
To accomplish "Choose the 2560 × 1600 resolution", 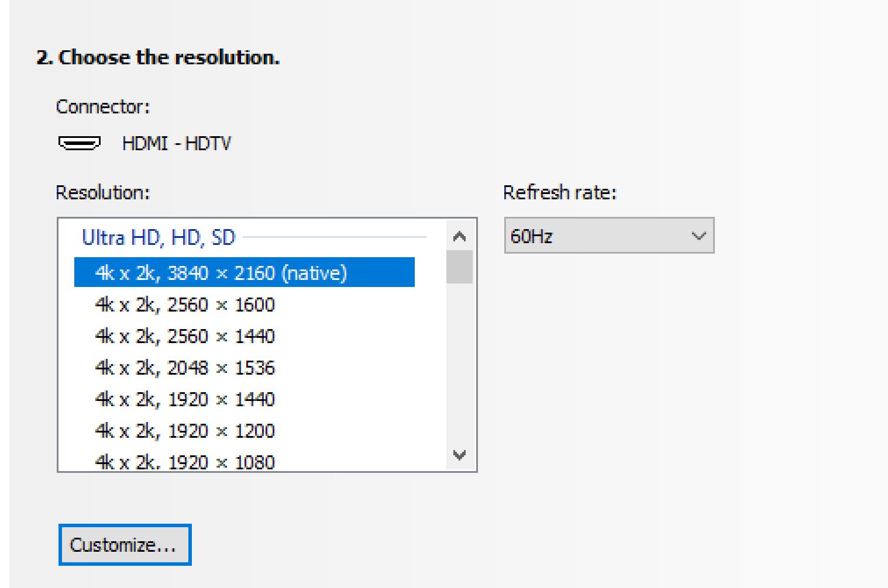I will (x=185, y=305).
